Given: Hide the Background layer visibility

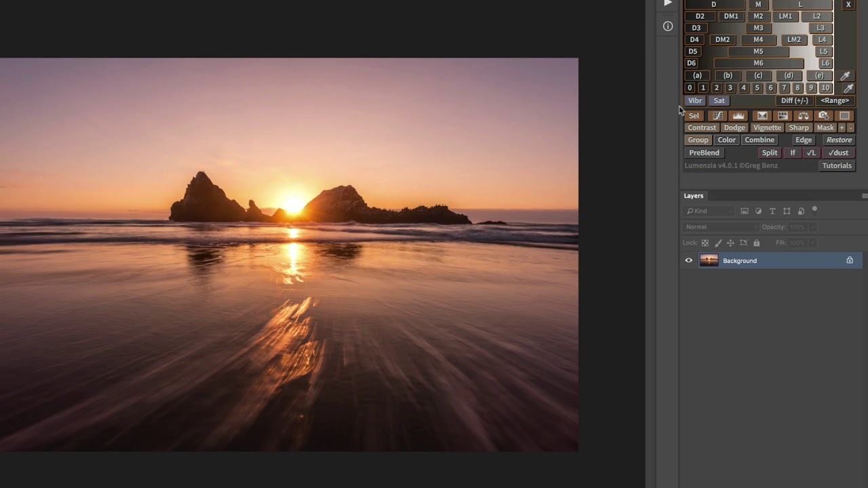Looking at the screenshot, I should point(688,260).
